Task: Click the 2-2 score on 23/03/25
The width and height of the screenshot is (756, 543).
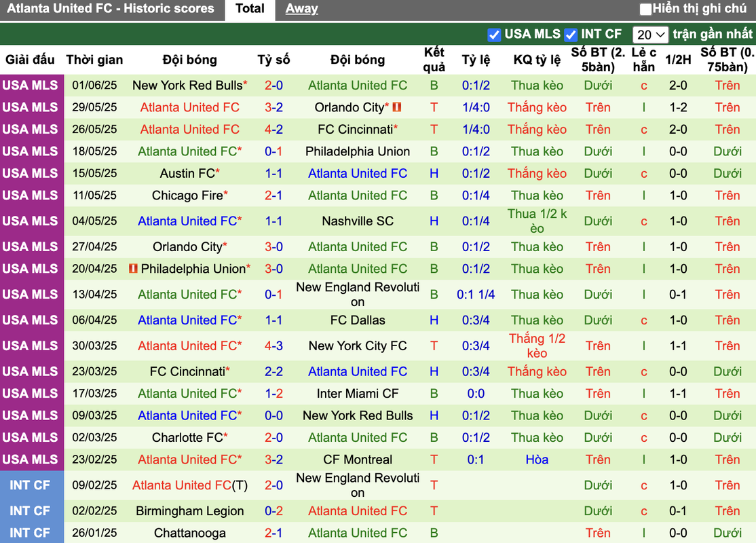Action: [273, 371]
